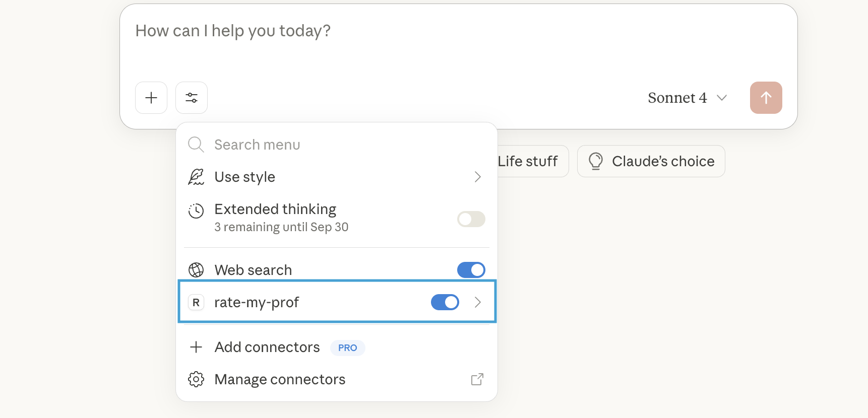Image resolution: width=868 pixels, height=418 pixels.
Task: Click the external link icon for Manage connectors
Action: point(477,379)
